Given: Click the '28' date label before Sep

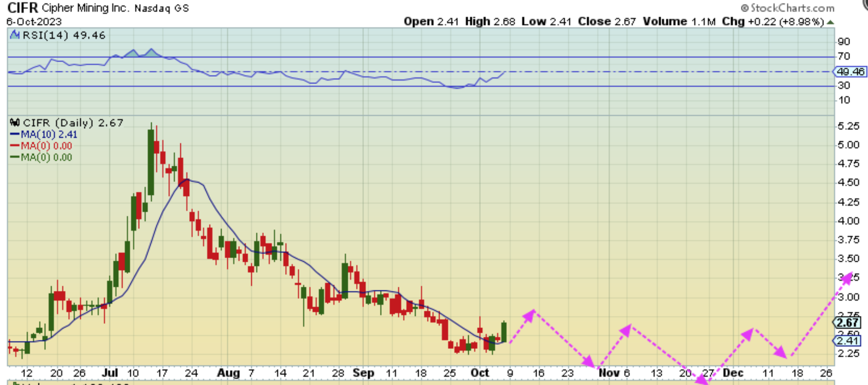Looking at the screenshot, I should point(338,373).
